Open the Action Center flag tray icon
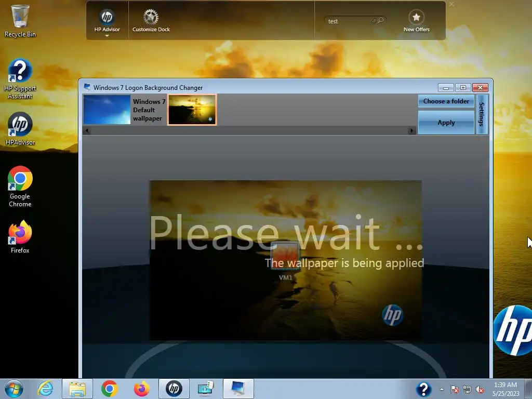The width and height of the screenshot is (532, 399). click(x=454, y=389)
